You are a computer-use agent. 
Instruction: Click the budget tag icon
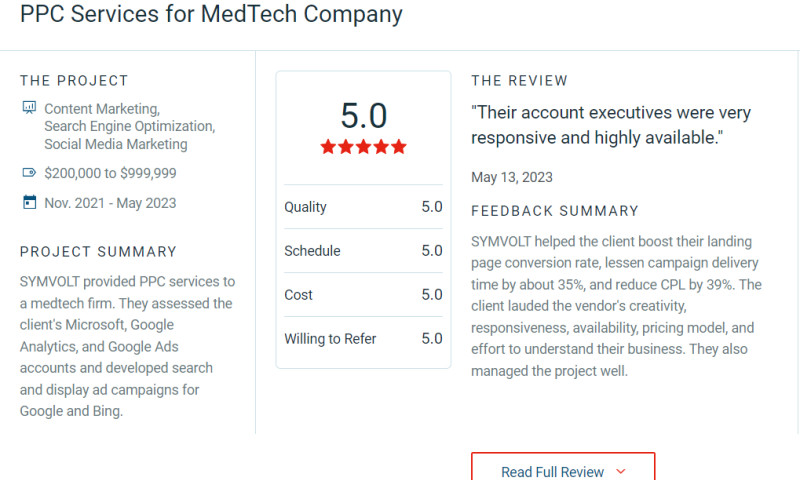point(29,173)
